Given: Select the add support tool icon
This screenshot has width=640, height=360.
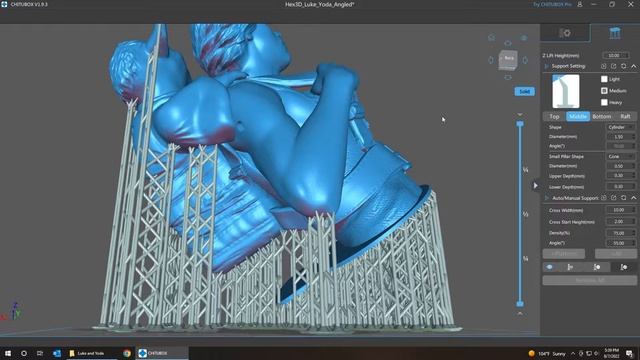Looking at the screenshot, I should point(570,267).
